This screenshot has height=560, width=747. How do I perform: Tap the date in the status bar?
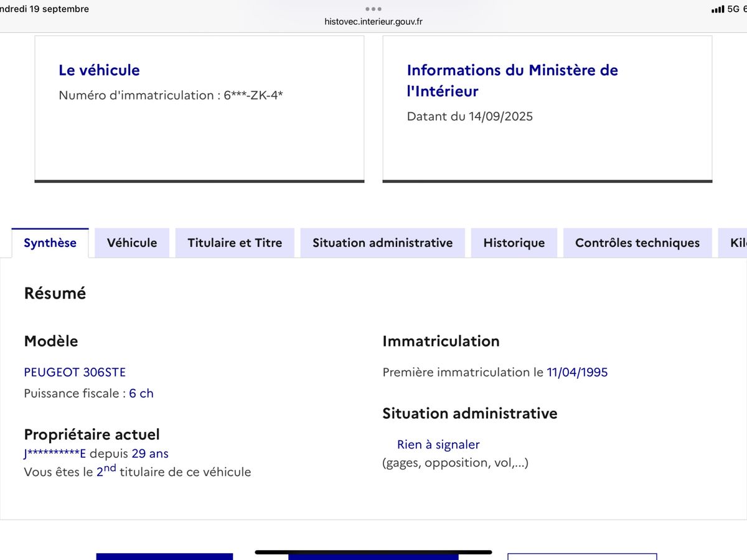45,9
